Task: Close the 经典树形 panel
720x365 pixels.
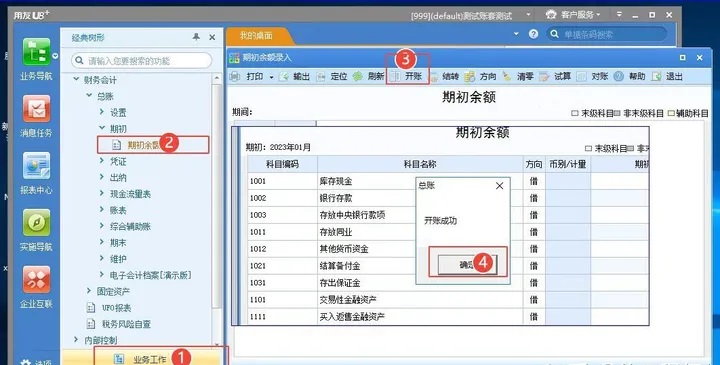Action: (x=212, y=38)
